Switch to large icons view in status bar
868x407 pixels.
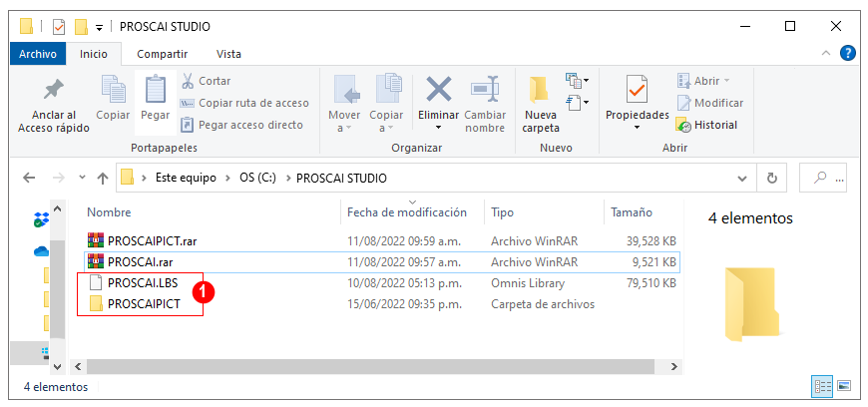click(844, 386)
